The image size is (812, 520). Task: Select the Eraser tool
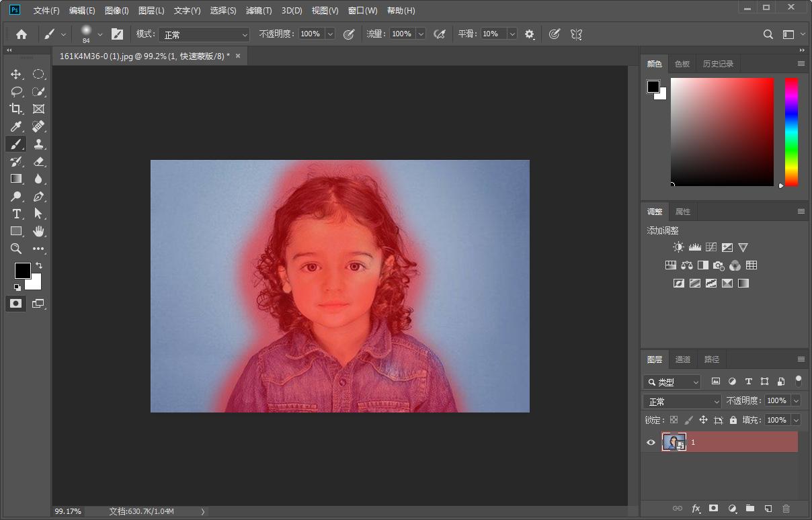[39, 161]
